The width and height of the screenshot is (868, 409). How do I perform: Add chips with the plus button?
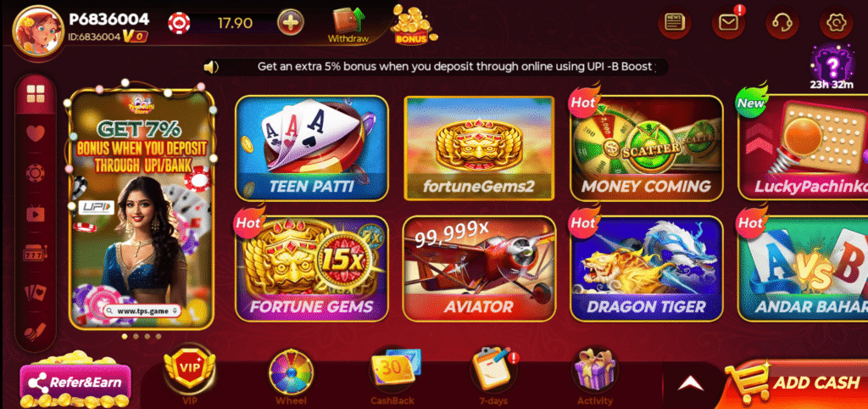[291, 23]
